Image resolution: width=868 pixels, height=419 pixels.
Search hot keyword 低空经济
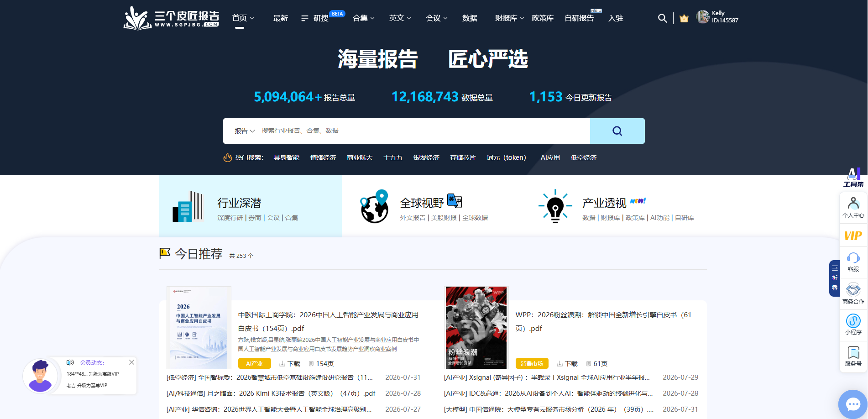pos(584,157)
